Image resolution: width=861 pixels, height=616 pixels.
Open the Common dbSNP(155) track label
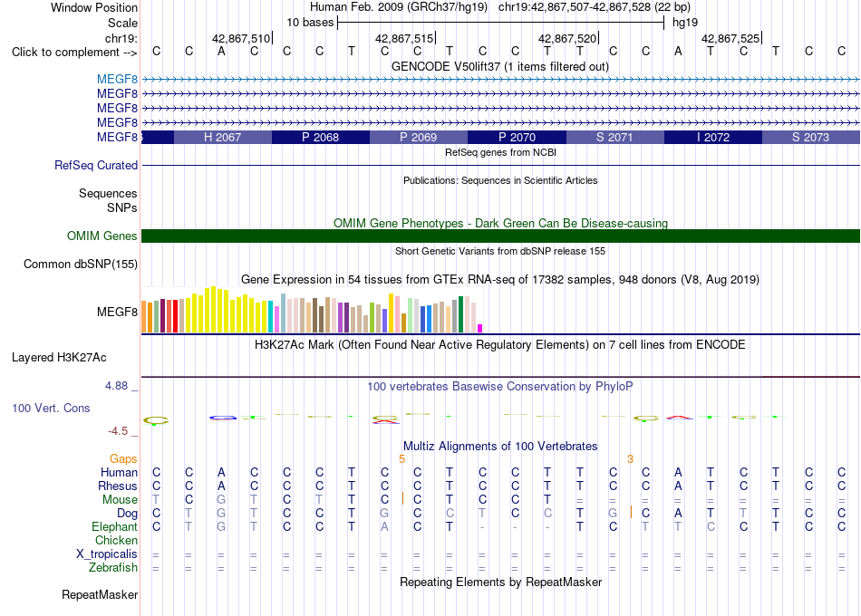(81, 265)
